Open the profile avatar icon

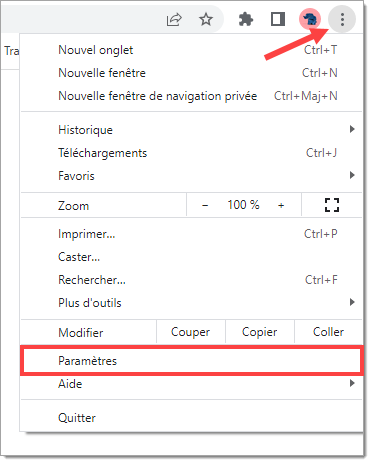click(310, 19)
